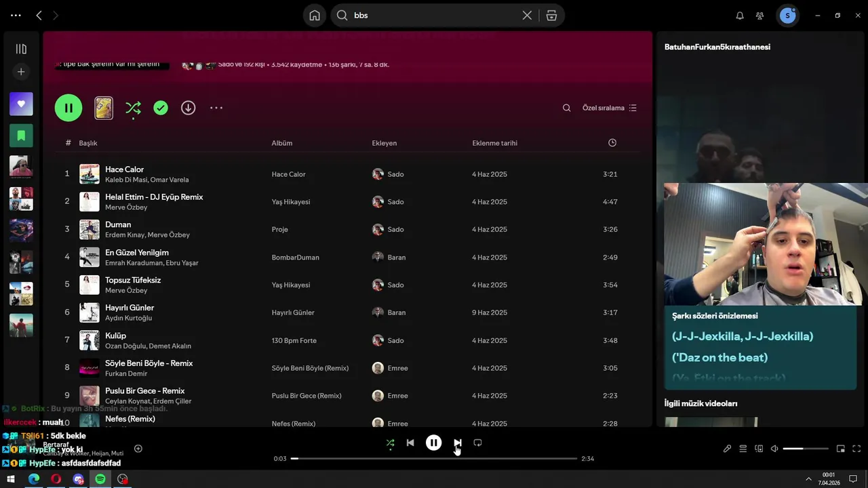
Task: Open the play queue icon
Action: (x=743, y=449)
